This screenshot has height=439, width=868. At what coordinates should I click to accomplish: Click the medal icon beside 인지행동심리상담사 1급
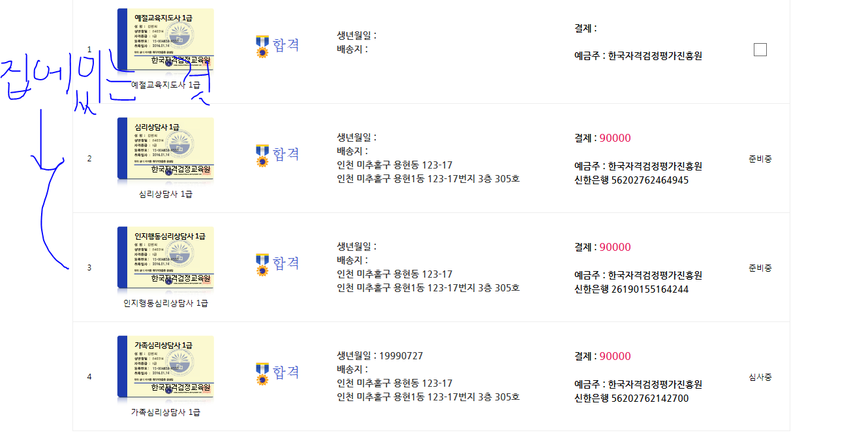coord(262,265)
